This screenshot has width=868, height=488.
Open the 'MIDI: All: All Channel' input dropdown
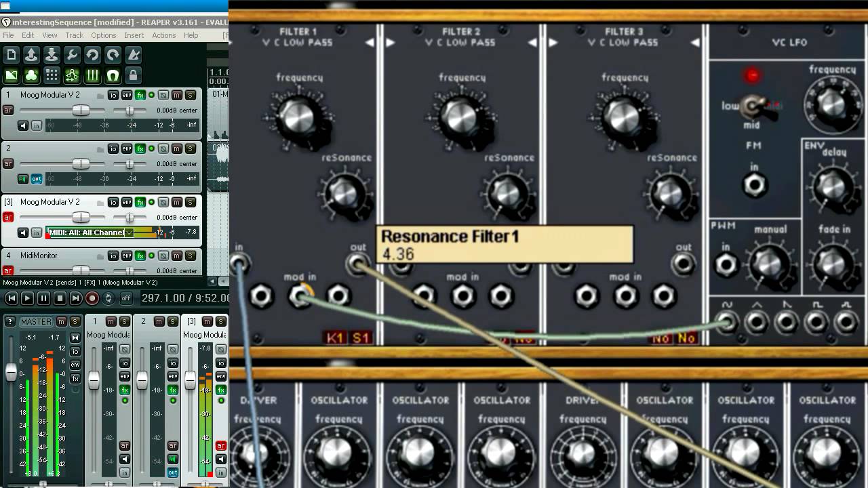click(90, 232)
